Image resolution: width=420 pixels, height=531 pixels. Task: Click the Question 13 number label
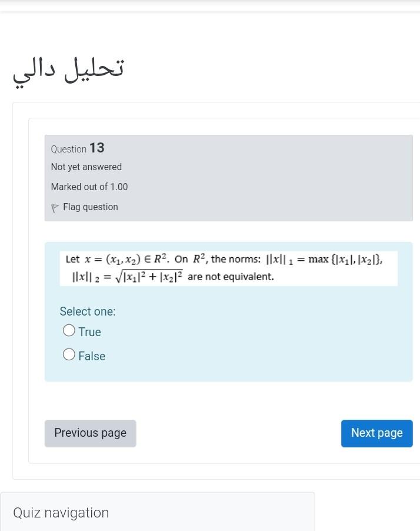[x=97, y=148]
